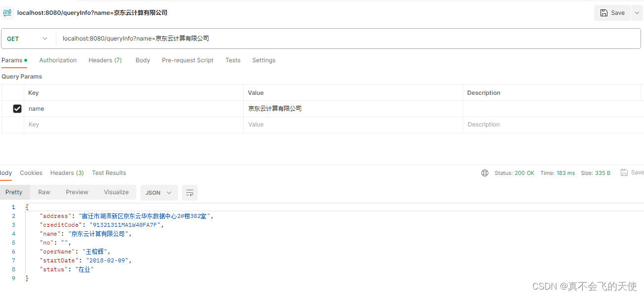The width and height of the screenshot is (644, 296).
Task: Uncheck the name parameter checkbox
Action: (x=17, y=109)
